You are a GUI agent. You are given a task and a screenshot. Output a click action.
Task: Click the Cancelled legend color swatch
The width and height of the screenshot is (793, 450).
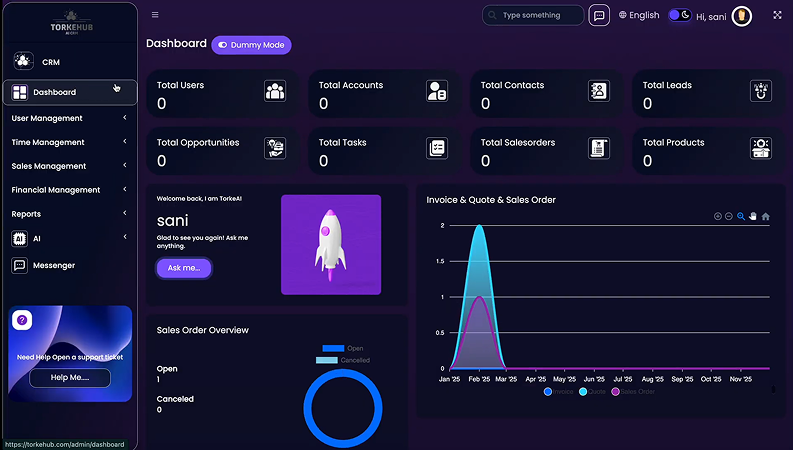pyautogui.click(x=327, y=360)
